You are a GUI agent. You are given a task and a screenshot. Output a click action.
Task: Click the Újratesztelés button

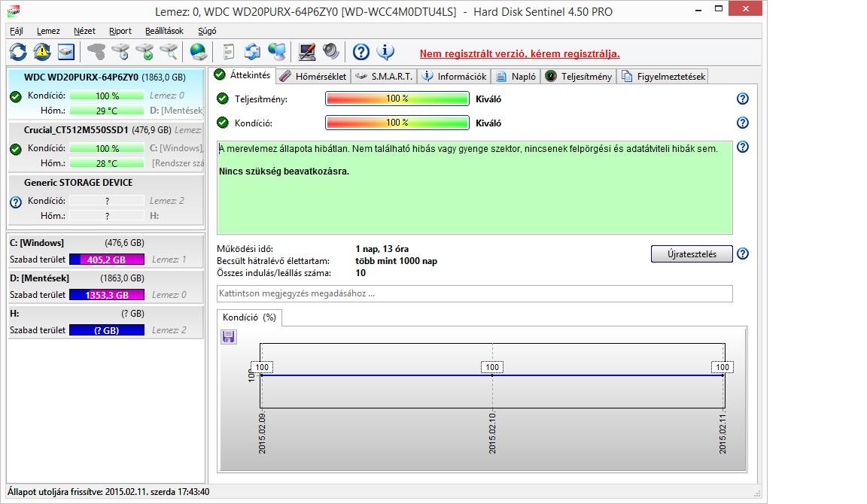point(692,254)
